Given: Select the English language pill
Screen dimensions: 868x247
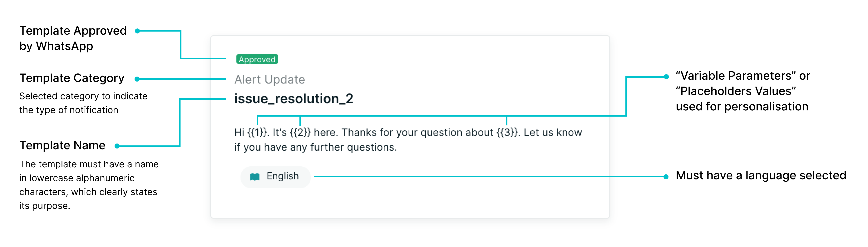Looking at the screenshot, I should (275, 177).
